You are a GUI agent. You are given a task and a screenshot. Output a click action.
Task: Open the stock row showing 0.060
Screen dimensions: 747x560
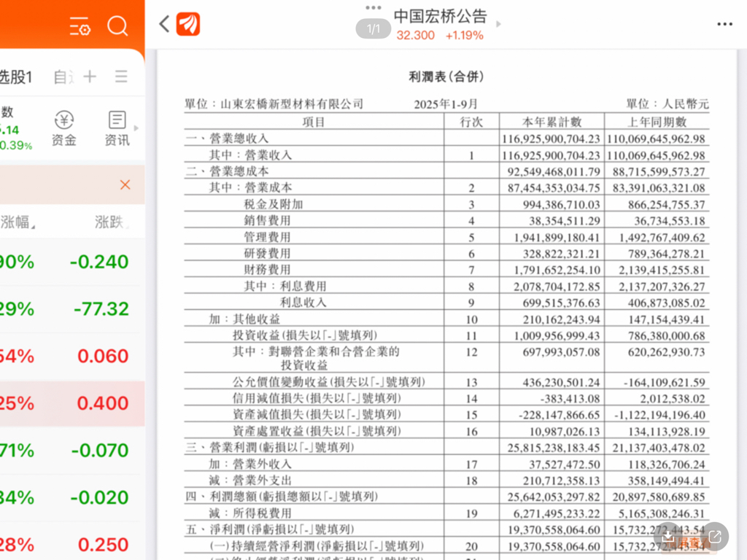point(72,356)
